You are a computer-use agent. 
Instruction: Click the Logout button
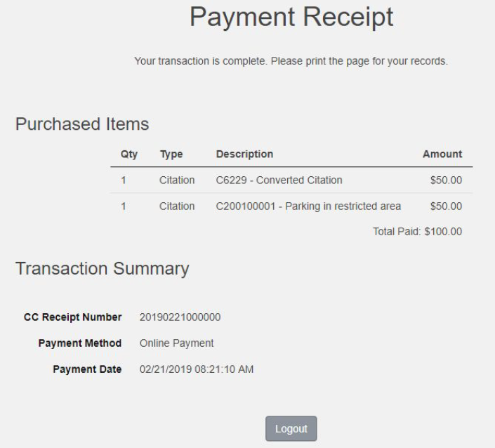click(x=291, y=428)
